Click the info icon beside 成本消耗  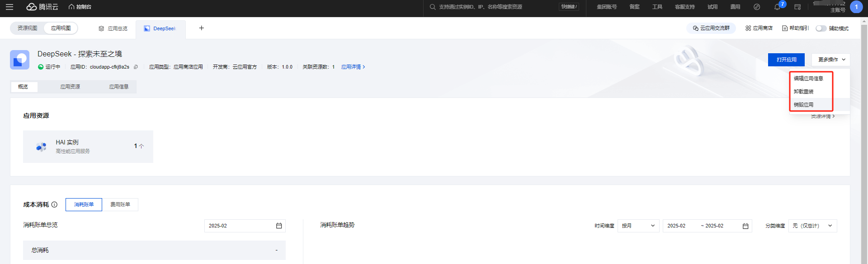[54, 204]
